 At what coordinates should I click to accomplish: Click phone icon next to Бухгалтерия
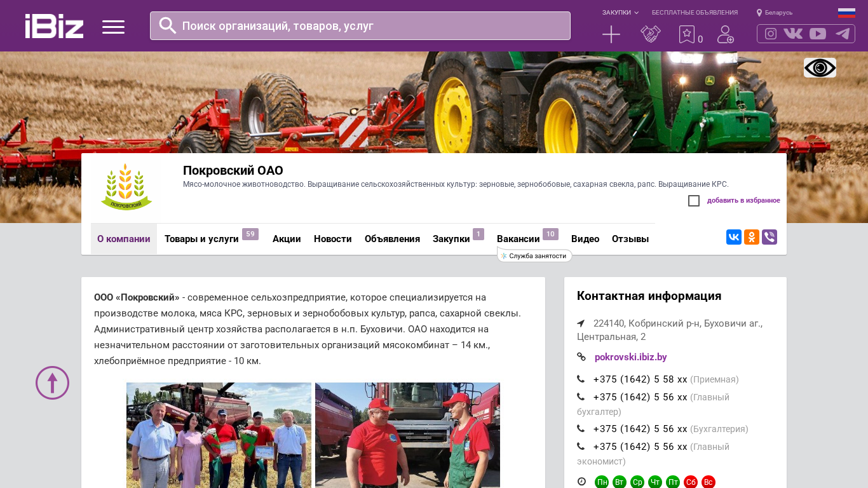581,429
